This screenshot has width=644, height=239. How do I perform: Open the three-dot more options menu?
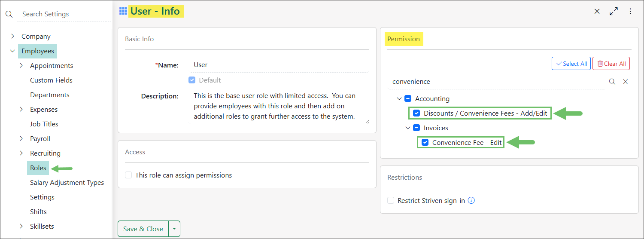(x=630, y=12)
